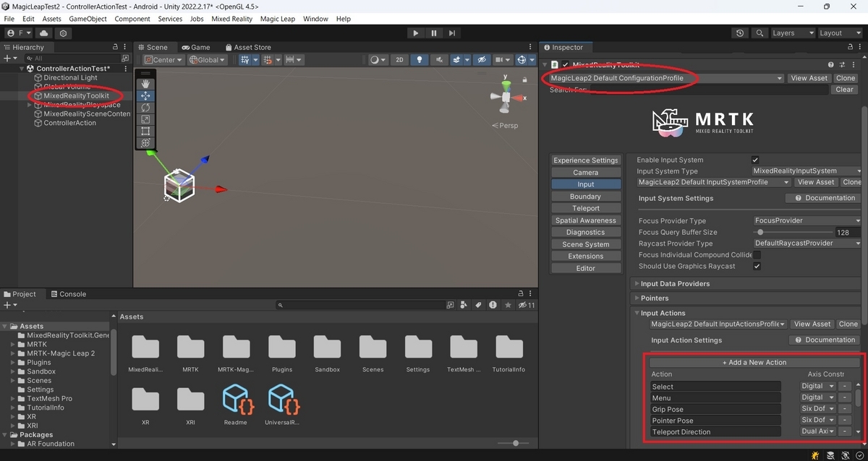The image size is (868, 461).
Task: Open the Readme asset
Action: click(x=236, y=403)
